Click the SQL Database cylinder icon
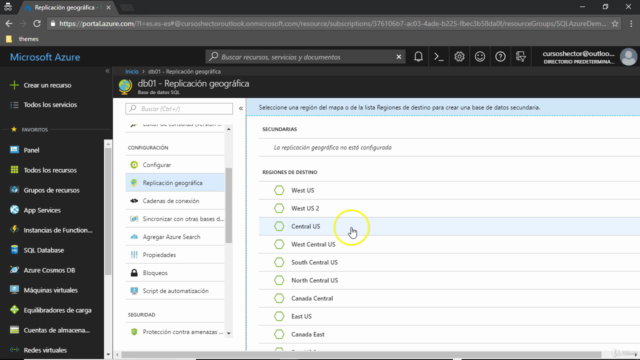Image resolution: width=640 pixels, height=360 pixels. (x=14, y=249)
